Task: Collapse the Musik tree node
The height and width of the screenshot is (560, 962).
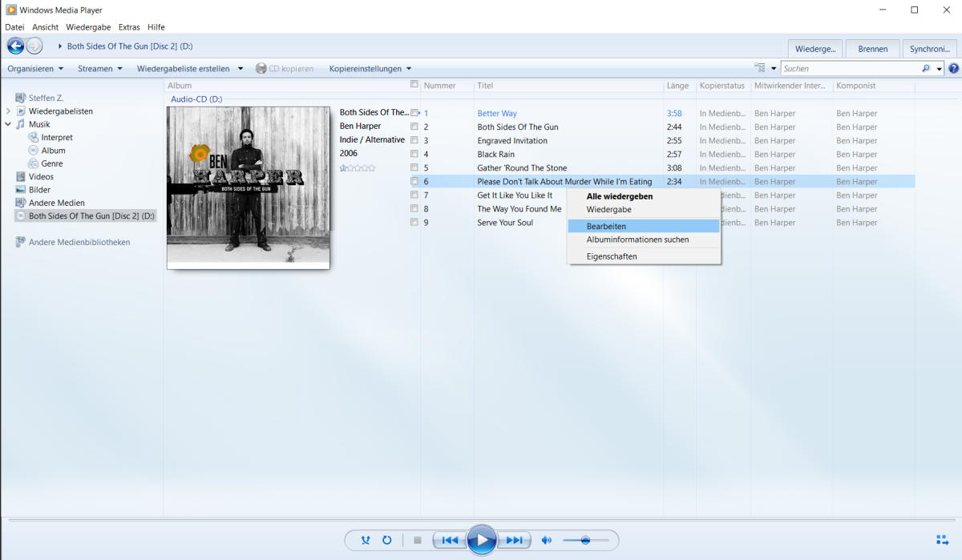Action: (8, 124)
